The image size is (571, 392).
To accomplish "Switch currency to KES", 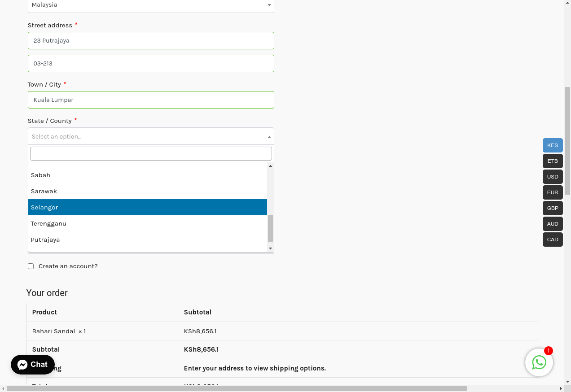I will click(x=552, y=145).
